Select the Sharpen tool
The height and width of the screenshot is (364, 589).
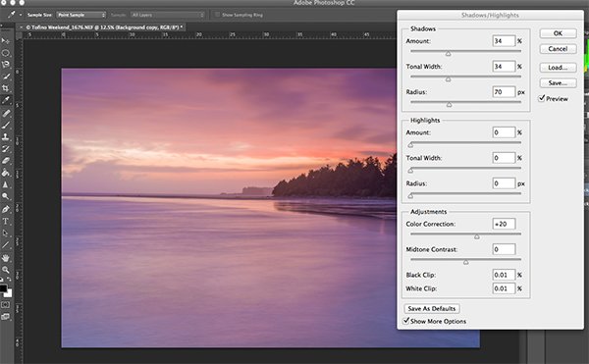[5, 184]
